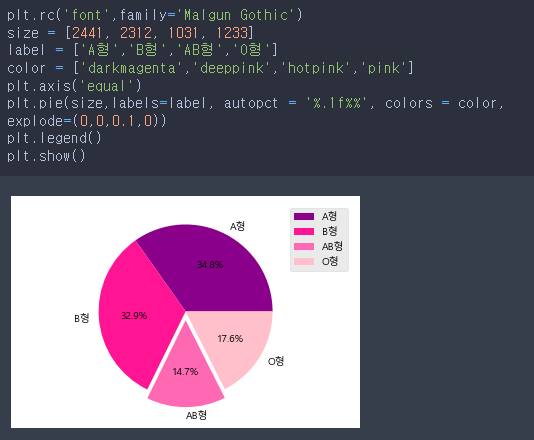Click the AB형 label below the pie
The image size is (534, 440).
click(x=196, y=415)
